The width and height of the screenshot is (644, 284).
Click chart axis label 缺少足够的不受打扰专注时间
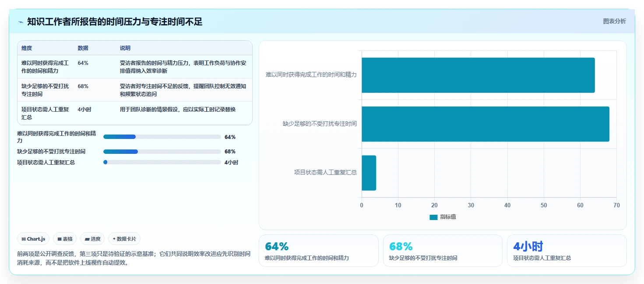tap(320, 124)
